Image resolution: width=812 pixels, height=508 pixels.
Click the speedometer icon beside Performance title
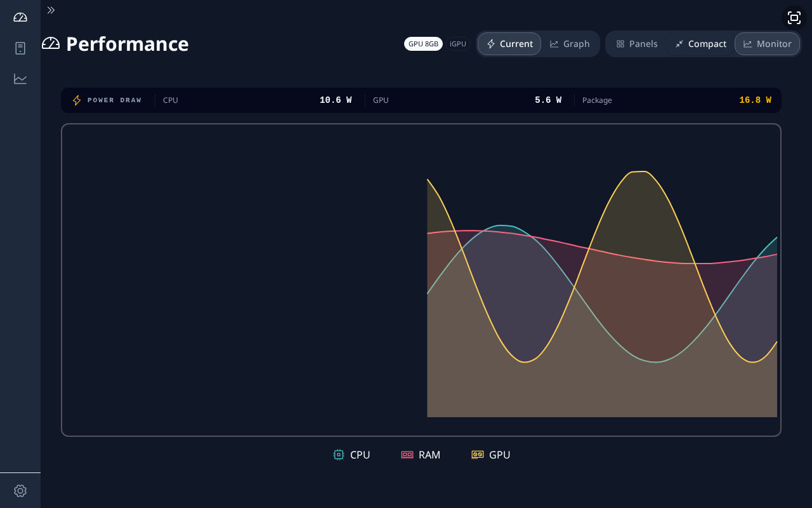[x=51, y=44]
